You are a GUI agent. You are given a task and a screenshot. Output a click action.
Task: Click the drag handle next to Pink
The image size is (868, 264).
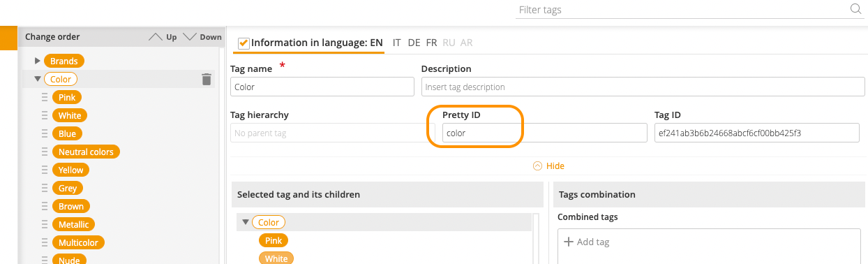45,98
